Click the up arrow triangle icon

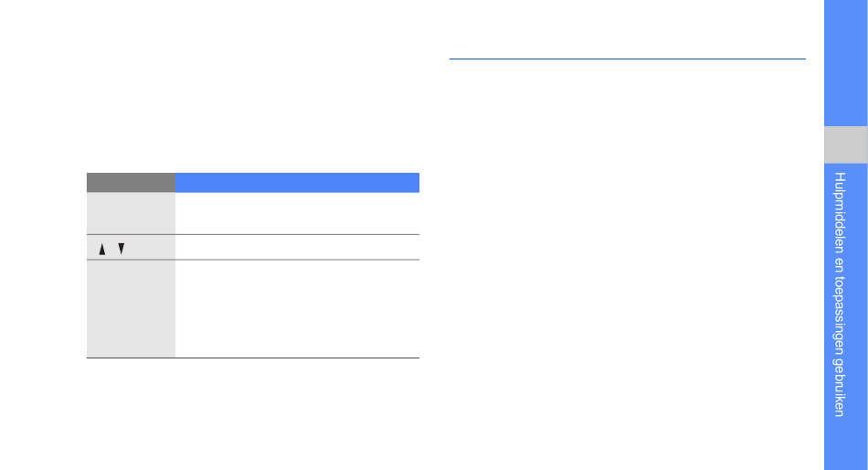pos(101,250)
